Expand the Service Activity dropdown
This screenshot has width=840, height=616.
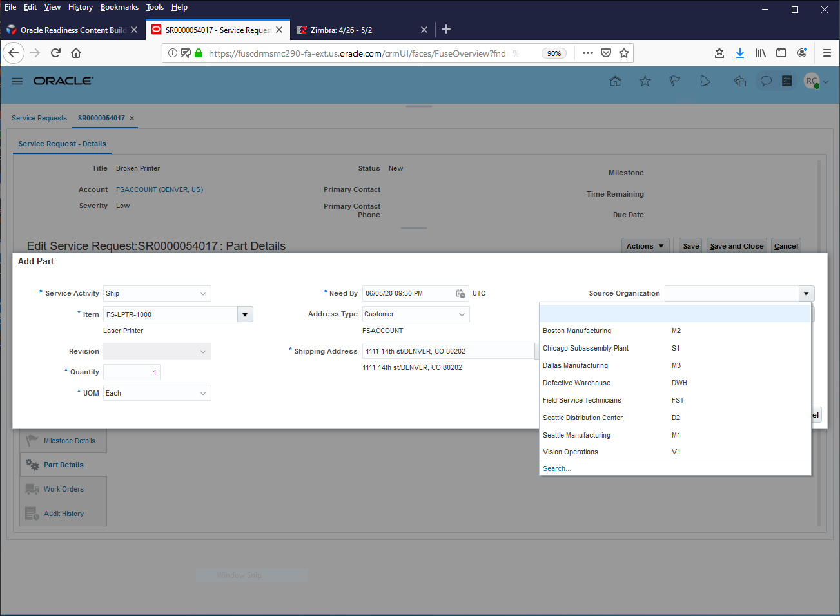(x=202, y=294)
